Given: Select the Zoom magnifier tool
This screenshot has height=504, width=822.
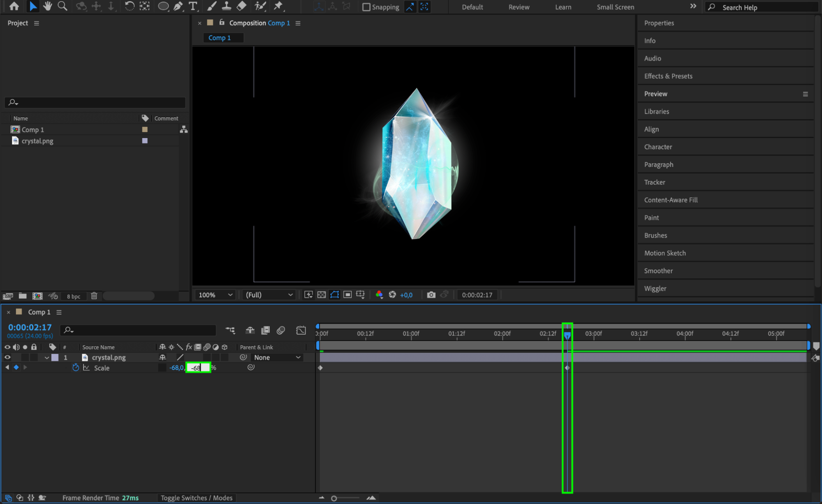Looking at the screenshot, I should tap(63, 6).
